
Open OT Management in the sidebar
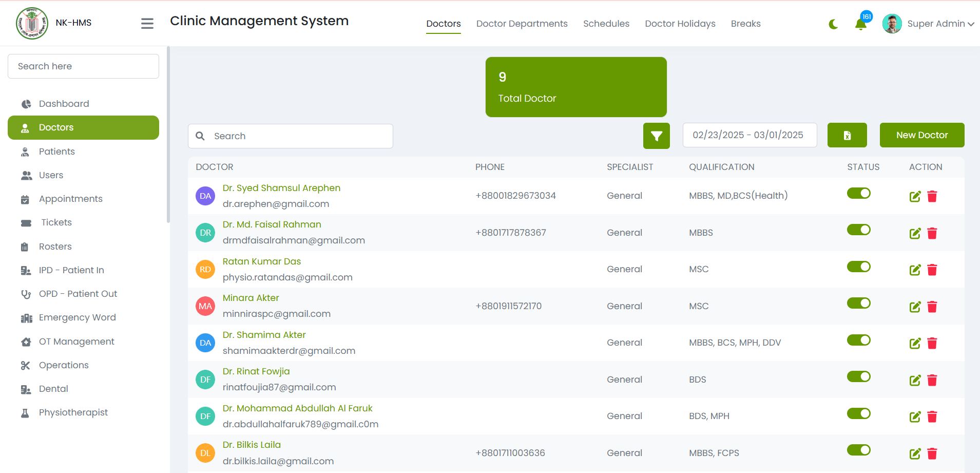click(x=83, y=342)
